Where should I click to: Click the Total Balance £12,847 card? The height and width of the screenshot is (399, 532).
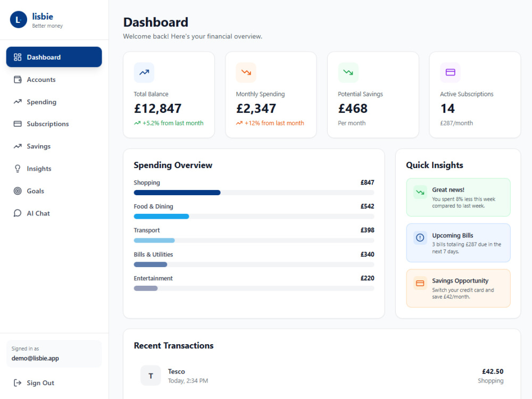pos(169,95)
